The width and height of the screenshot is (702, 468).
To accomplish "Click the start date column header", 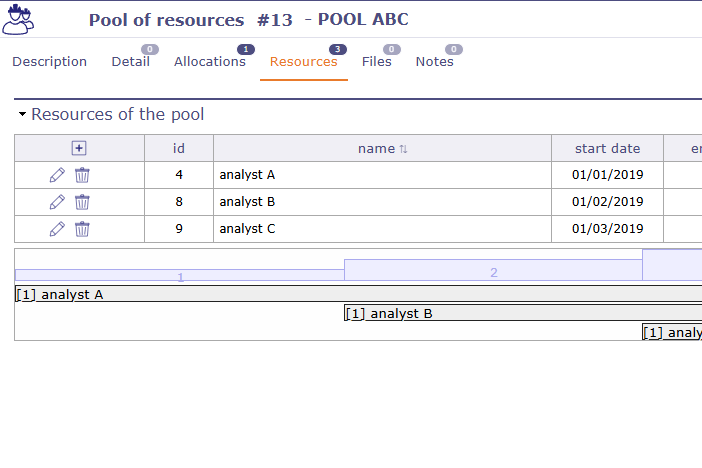I will (607, 149).
